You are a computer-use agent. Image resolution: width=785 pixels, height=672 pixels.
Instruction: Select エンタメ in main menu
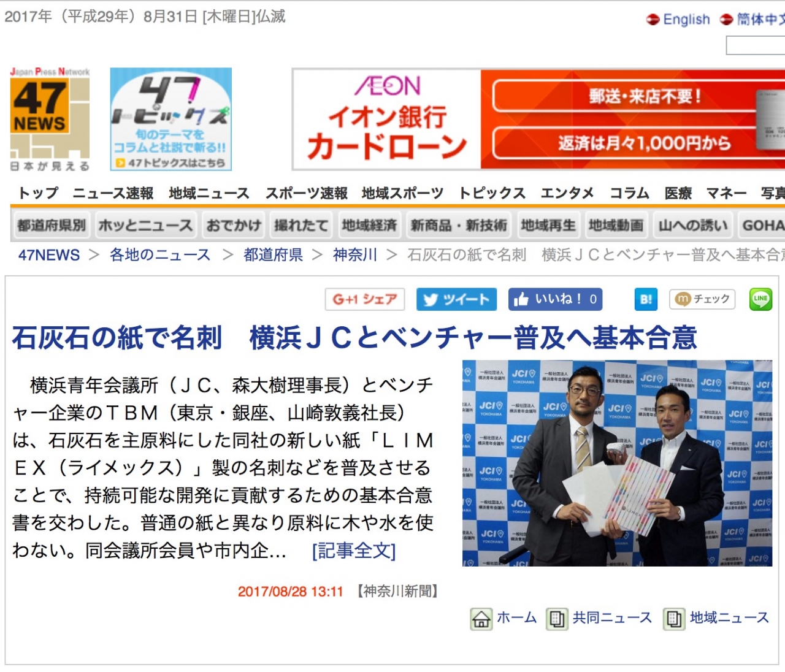point(567,194)
